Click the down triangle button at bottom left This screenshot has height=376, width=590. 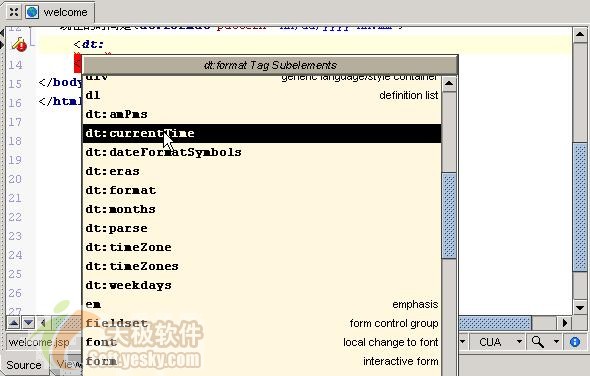tap(29, 323)
